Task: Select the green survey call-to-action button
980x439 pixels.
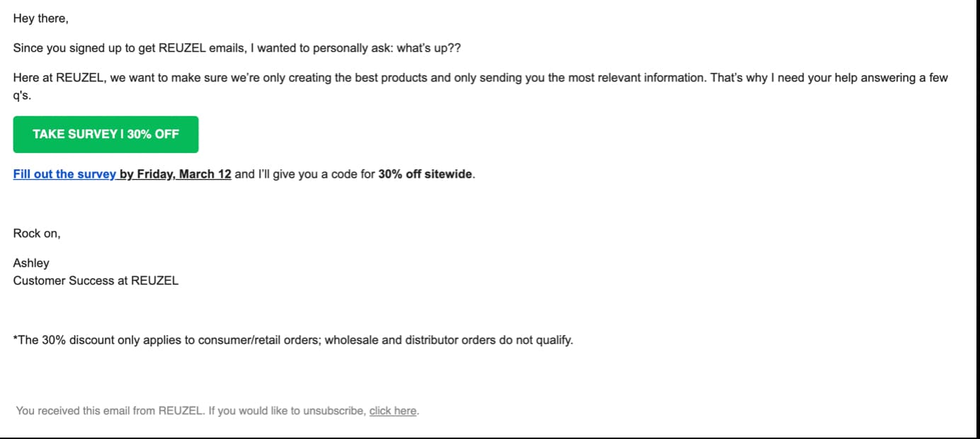Action: (x=106, y=134)
